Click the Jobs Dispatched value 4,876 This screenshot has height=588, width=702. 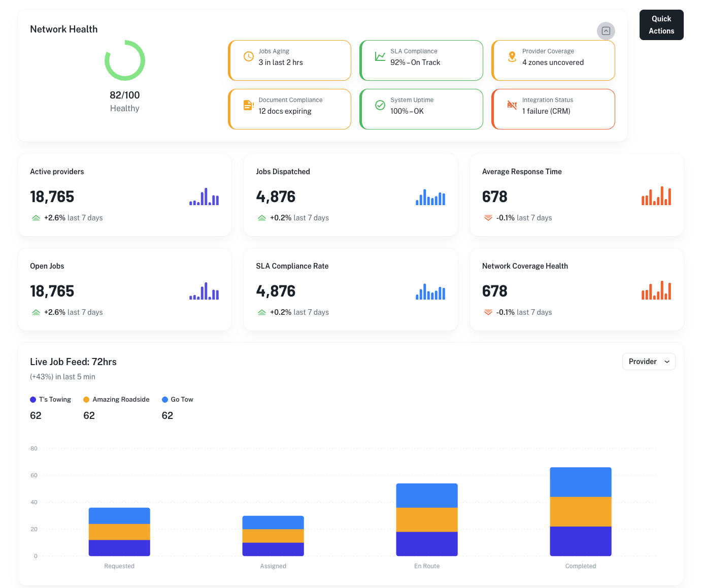tap(276, 197)
